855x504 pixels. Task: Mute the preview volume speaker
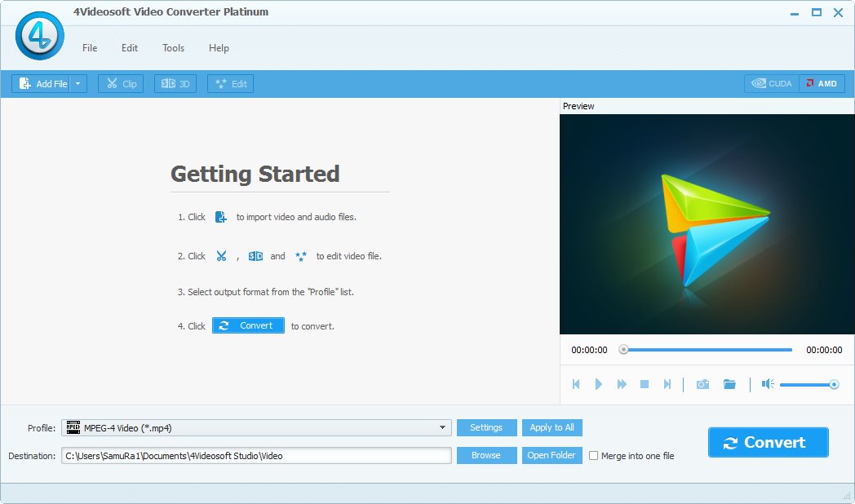[x=768, y=384]
